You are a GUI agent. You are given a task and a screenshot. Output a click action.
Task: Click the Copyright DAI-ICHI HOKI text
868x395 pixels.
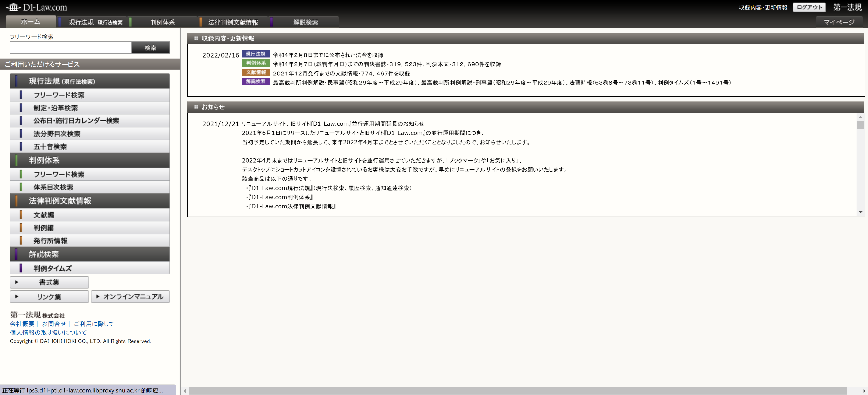[x=80, y=341]
